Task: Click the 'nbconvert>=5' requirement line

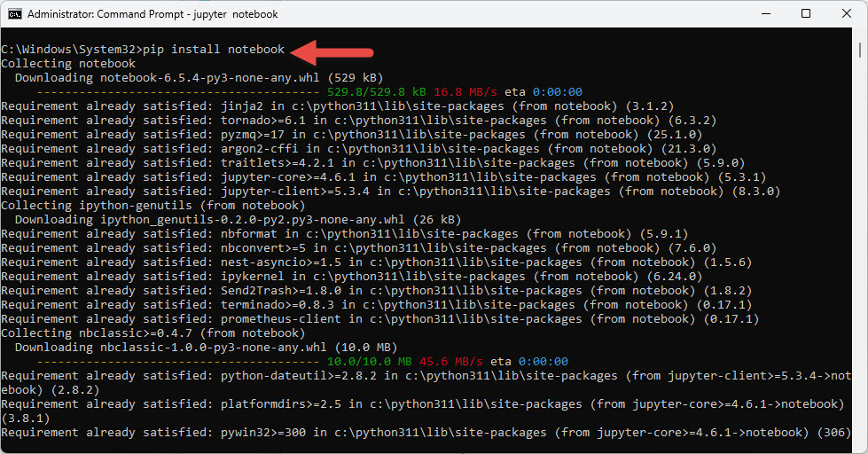Action: point(359,248)
